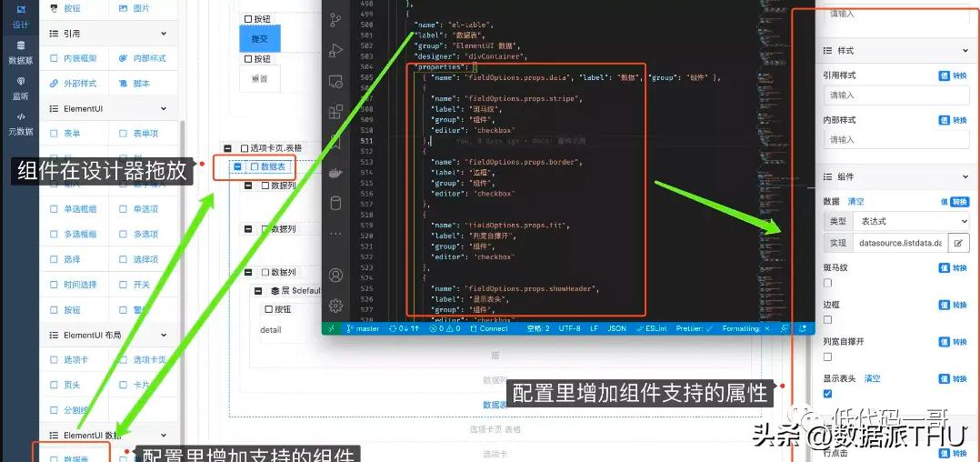Collapse the ElementUI 布局 group
This screenshot has width=980, height=462.
[x=164, y=335]
